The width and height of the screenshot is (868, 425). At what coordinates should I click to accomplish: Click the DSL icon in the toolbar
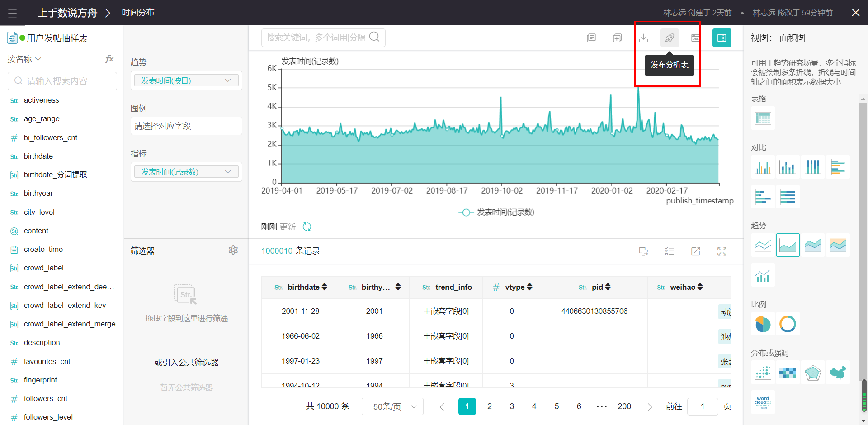695,38
